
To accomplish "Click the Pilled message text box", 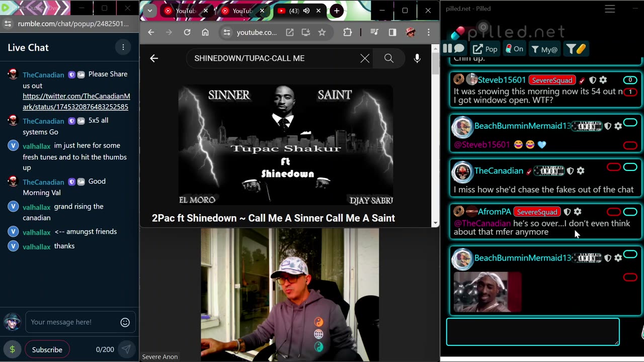I will 533,332.
